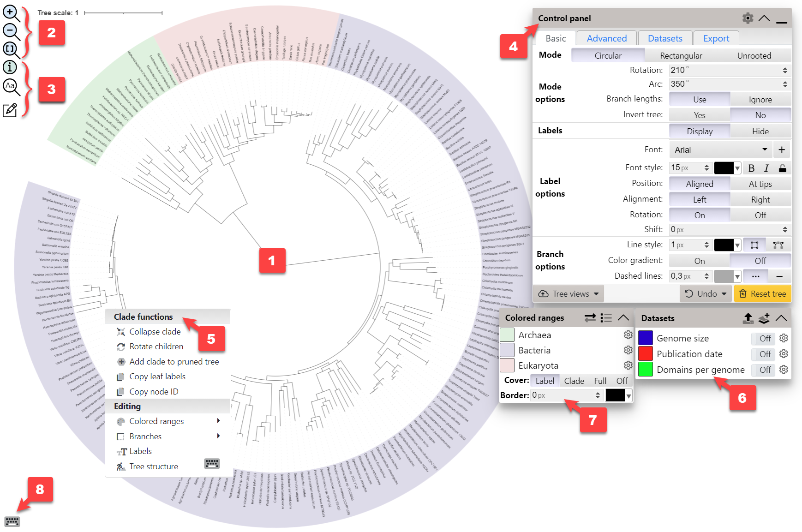802x532 pixels.
Task: Toggle bold label font style
Action: point(751,168)
